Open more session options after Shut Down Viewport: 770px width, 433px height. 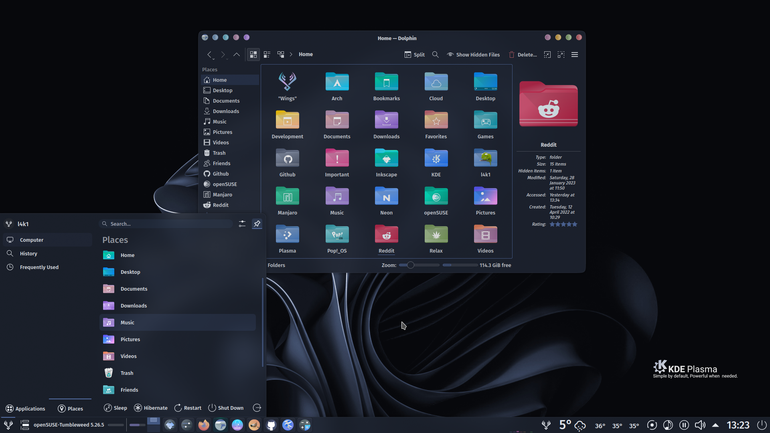pyautogui.click(x=257, y=408)
